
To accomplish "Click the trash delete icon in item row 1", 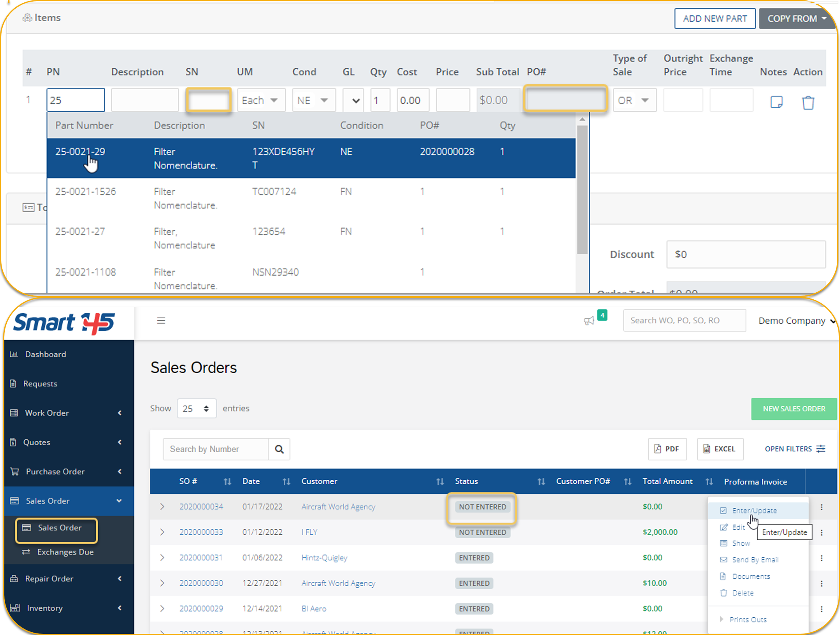I will coord(808,102).
